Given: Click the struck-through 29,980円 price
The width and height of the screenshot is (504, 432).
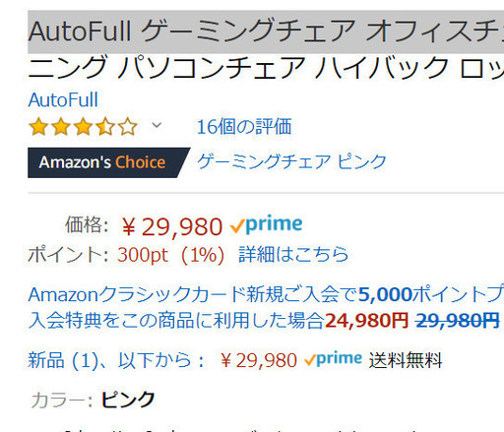Looking at the screenshot, I should pyautogui.click(x=458, y=321).
